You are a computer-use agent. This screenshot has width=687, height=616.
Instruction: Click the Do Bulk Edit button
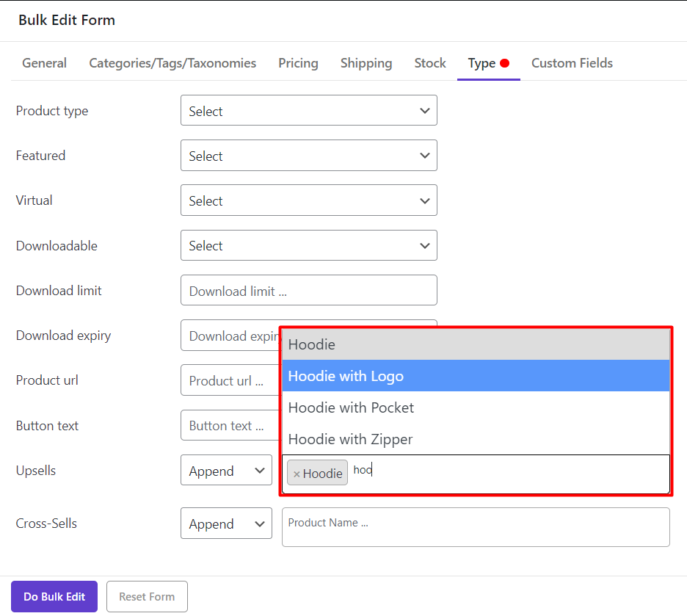[x=54, y=596]
